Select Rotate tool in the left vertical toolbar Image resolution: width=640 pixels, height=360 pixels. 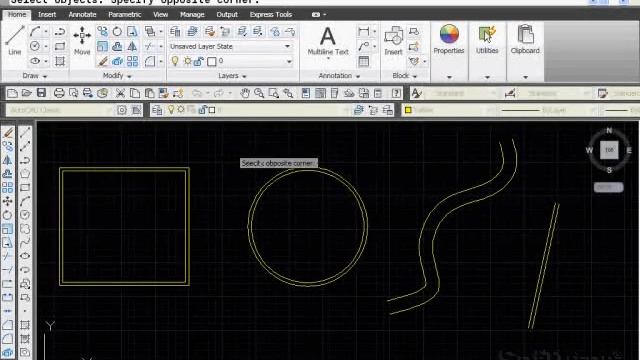7,215
